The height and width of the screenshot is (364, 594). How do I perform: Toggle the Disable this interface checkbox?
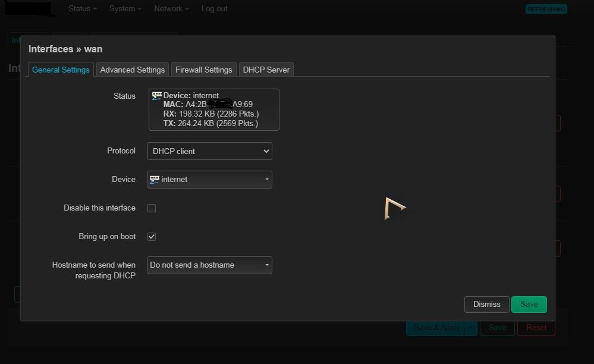[152, 208]
